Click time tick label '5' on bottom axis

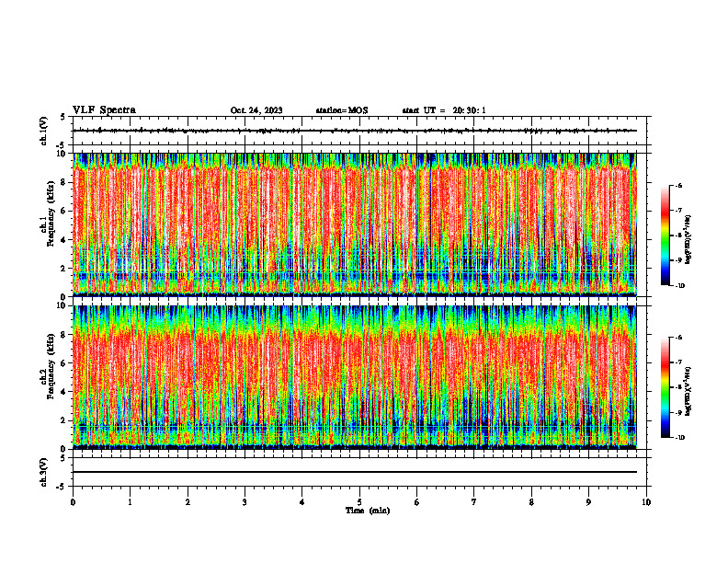coord(359,502)
